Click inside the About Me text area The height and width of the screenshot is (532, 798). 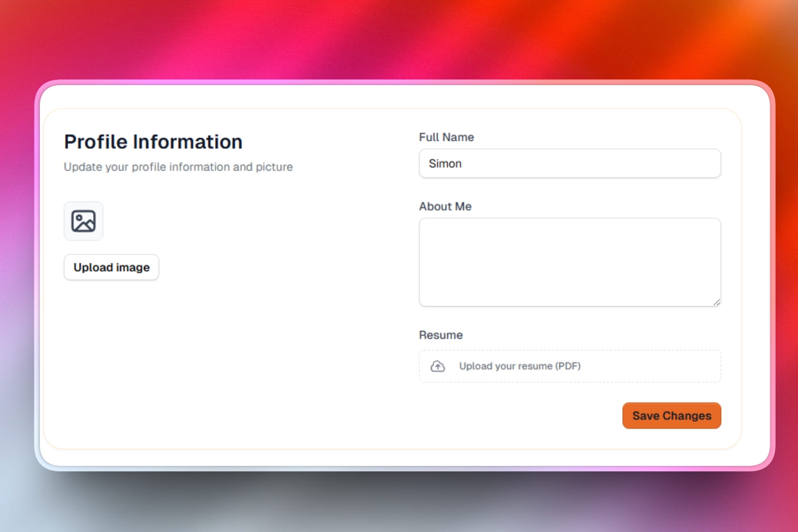[x=569, y=262]
